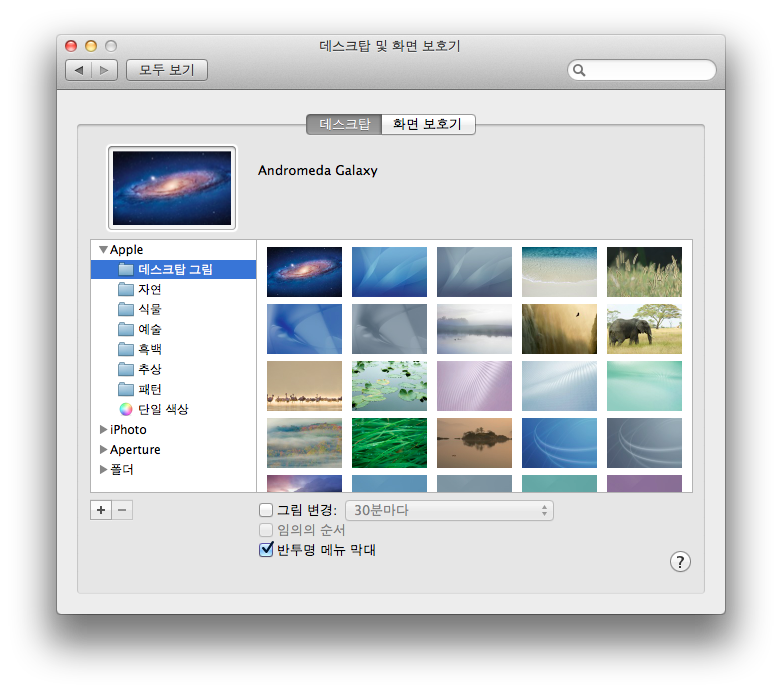Screen dimensions: 782x693
Task: Choose the misty lake wallpaper thumbnail
Action: [474, 329]
